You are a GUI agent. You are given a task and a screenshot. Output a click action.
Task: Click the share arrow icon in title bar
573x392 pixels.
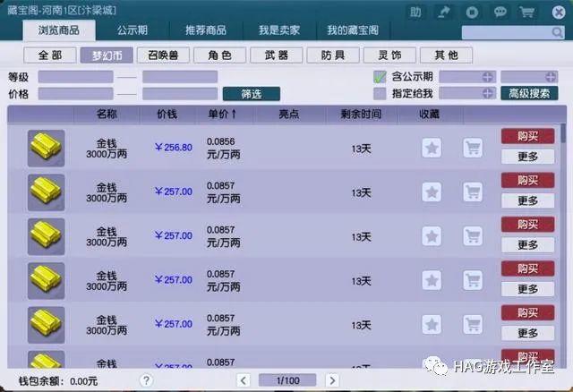[x=444, y=13]
